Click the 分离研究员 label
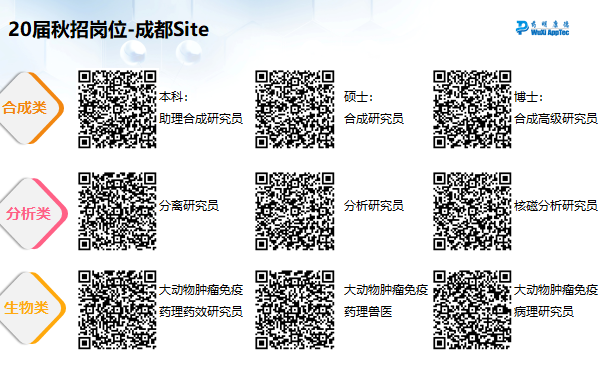605x378 pixels. coord(189,206)
